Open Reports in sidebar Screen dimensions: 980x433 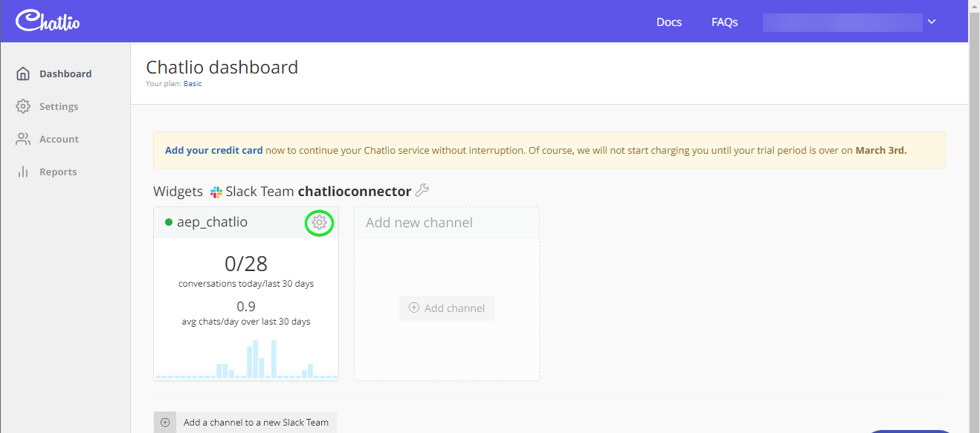pos(58,172)
